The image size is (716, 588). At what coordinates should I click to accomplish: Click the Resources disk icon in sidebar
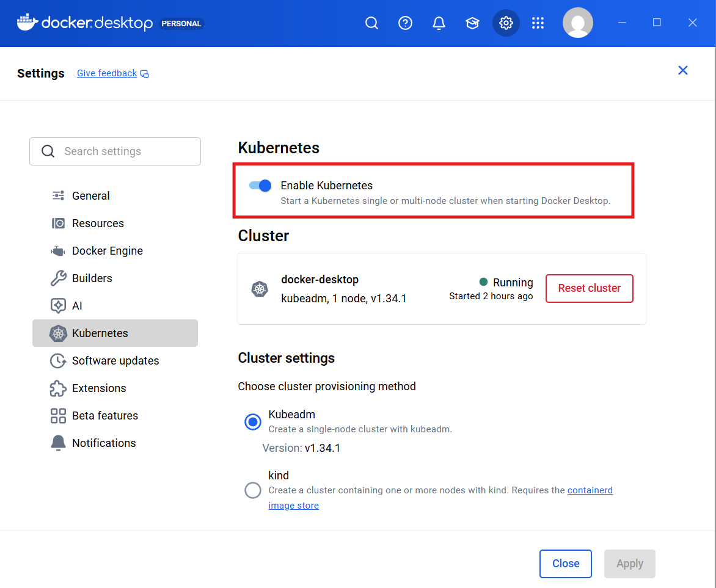coord(58,223)
